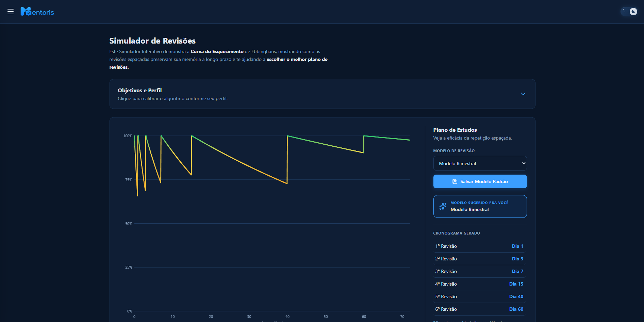The image size is (644, 322).
Task: Click the floppy disk save icon
Action: coord(455,181)
